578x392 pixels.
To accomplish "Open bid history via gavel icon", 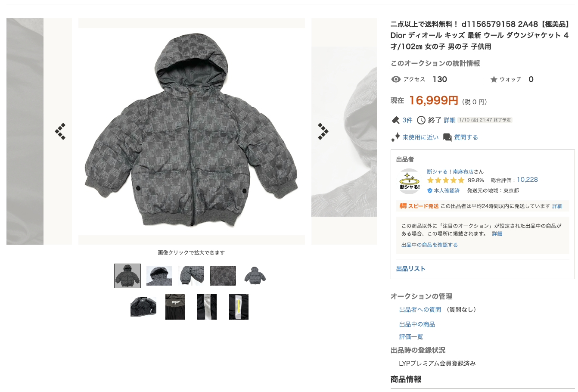I will point(395,120).
